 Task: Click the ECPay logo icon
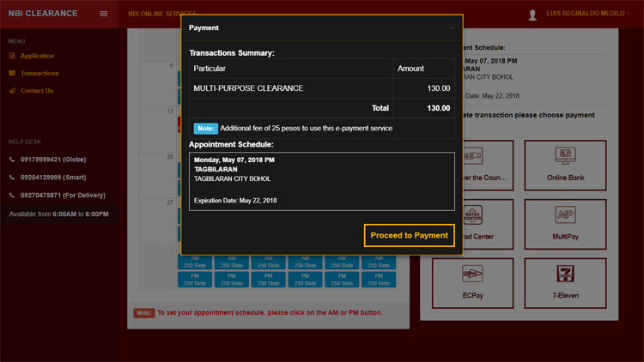click(x=472, y=274)
